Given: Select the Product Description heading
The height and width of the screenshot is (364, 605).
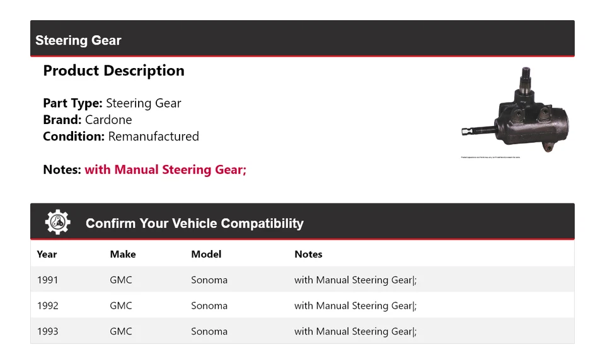Looking at the screenshot, I should coord(113,71).
